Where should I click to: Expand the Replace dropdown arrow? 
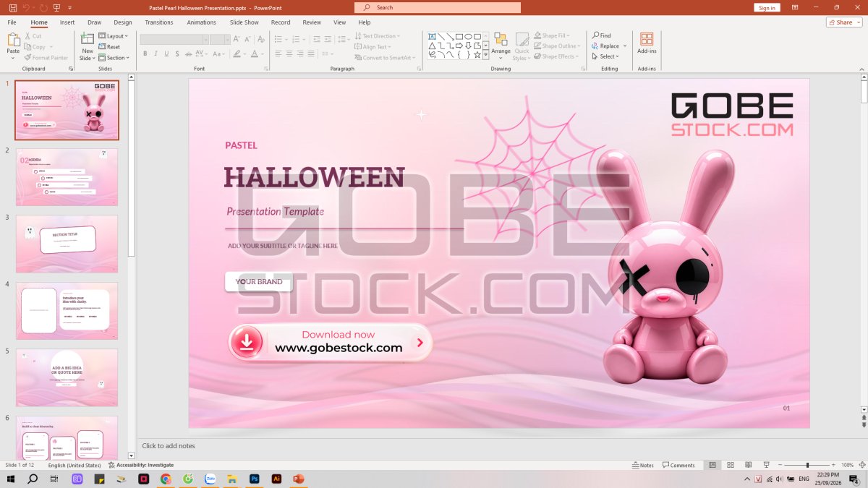(x=625, y=46)
